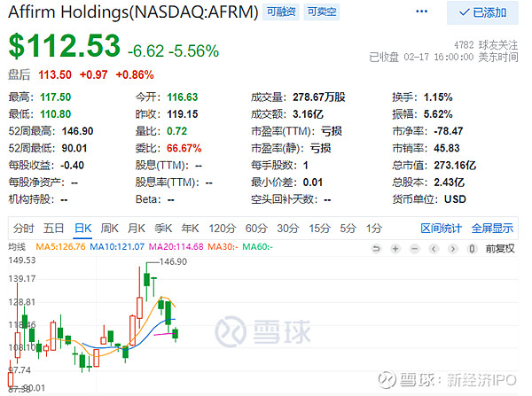Click the 最低 value 110.80
Screen dimensions: 532x396
click(56, 114)
